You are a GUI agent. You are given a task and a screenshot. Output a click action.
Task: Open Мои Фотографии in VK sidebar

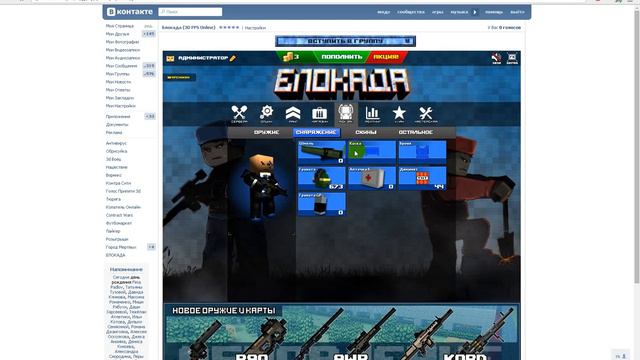pyautogui.click(x=122, y=42)
